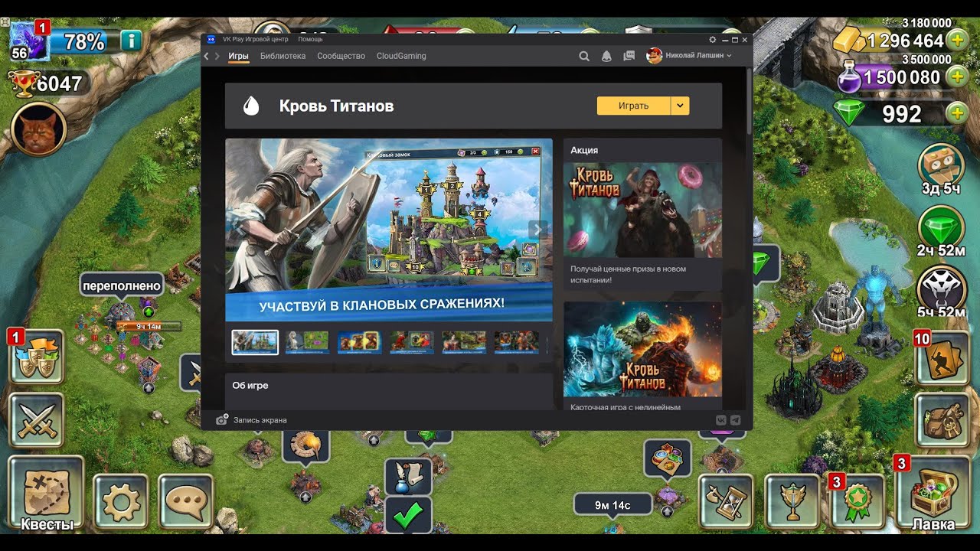
Task: Start Запись экрана screen recording
Action: [252, 420]
